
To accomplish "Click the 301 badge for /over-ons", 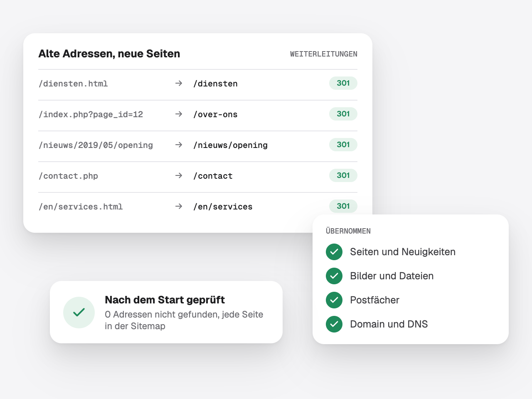I will 343,114.
